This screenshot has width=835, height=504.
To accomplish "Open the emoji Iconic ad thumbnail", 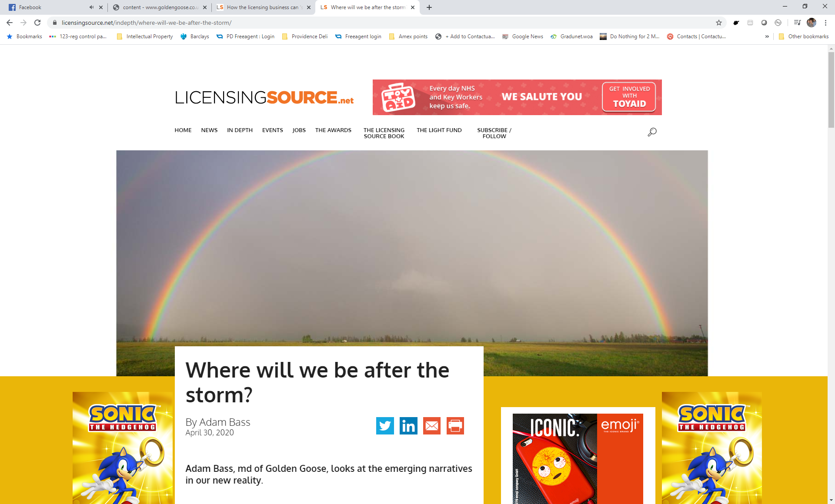I will coord(578,458).
